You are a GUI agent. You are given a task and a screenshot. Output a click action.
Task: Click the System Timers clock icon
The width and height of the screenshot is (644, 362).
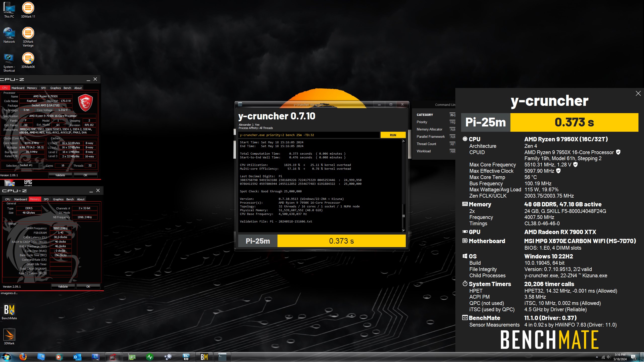[x=465, y=284]
